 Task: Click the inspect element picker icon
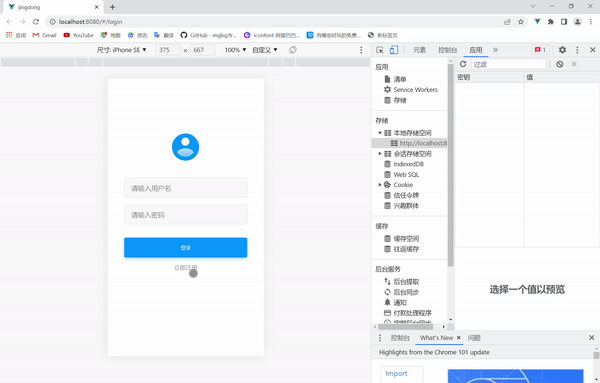380,50
